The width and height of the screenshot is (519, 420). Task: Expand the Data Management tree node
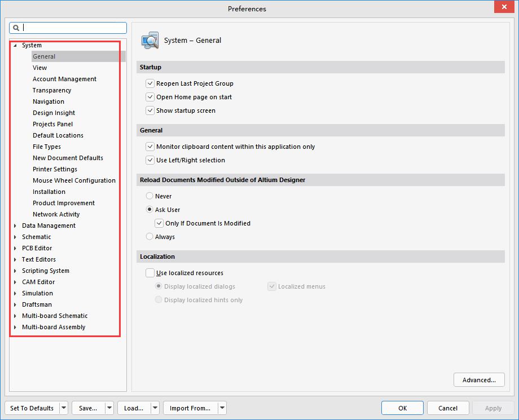[x=16, y=226]
